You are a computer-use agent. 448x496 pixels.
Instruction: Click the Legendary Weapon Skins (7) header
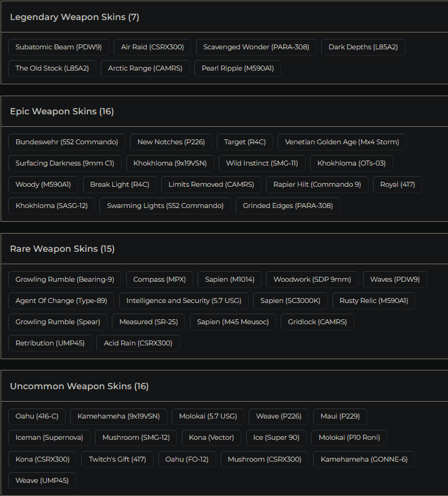[x=74, y=17]
